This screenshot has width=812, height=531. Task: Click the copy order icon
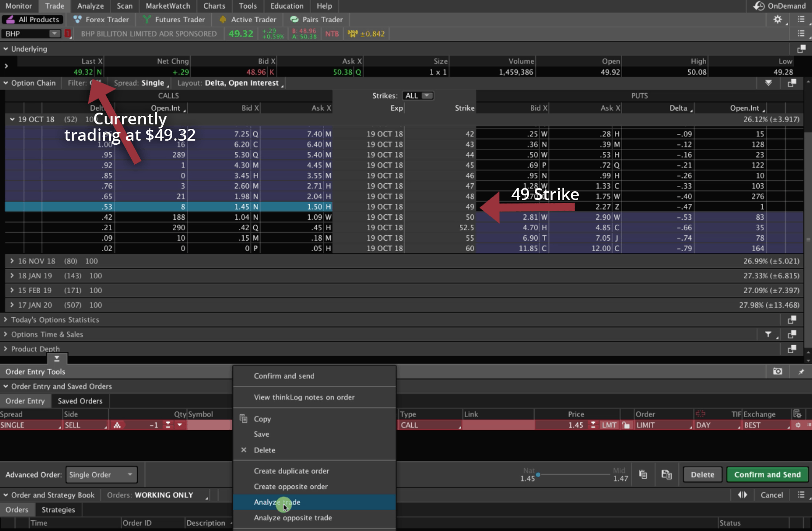[643, 474]
